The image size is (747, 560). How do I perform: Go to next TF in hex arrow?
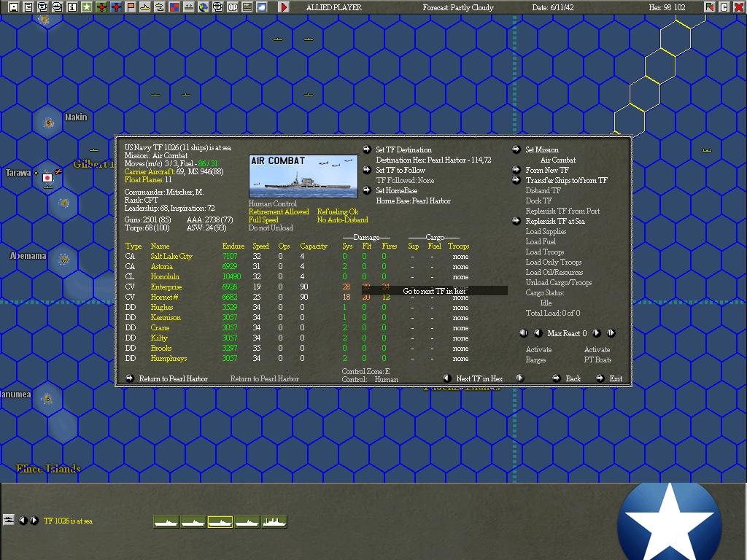click(x=519, y=378)
